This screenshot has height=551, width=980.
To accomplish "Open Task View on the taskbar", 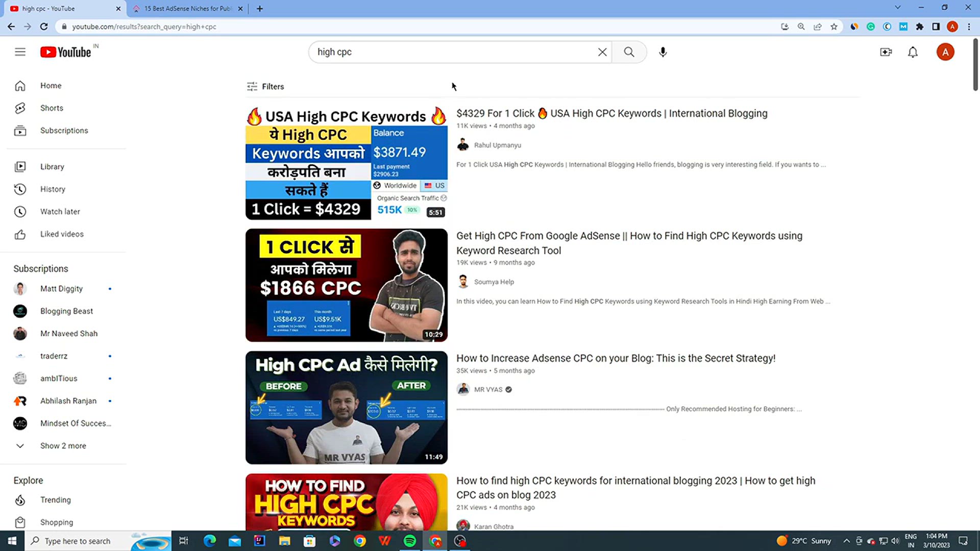I will point(184,541).
